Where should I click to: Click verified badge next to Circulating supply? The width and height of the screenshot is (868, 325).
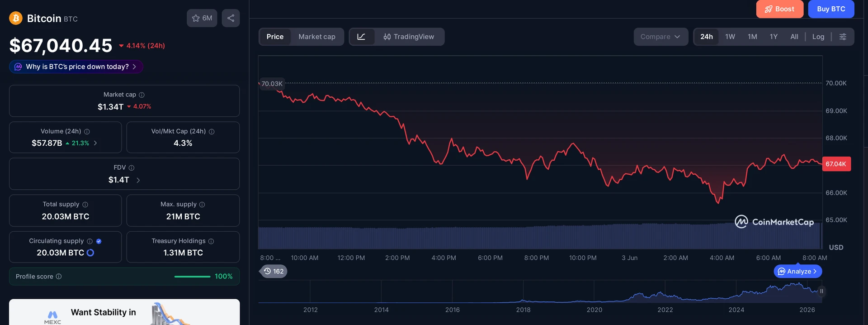99,241
